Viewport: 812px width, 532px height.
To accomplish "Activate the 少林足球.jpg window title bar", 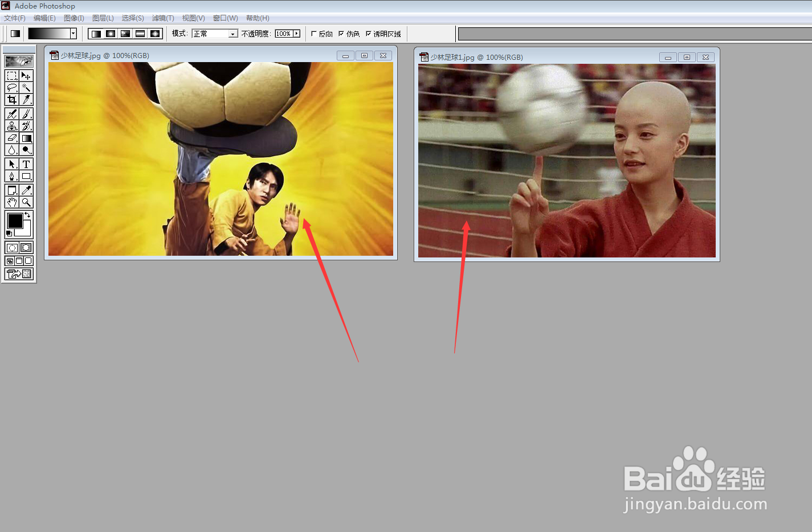I will tap(221, 55).
